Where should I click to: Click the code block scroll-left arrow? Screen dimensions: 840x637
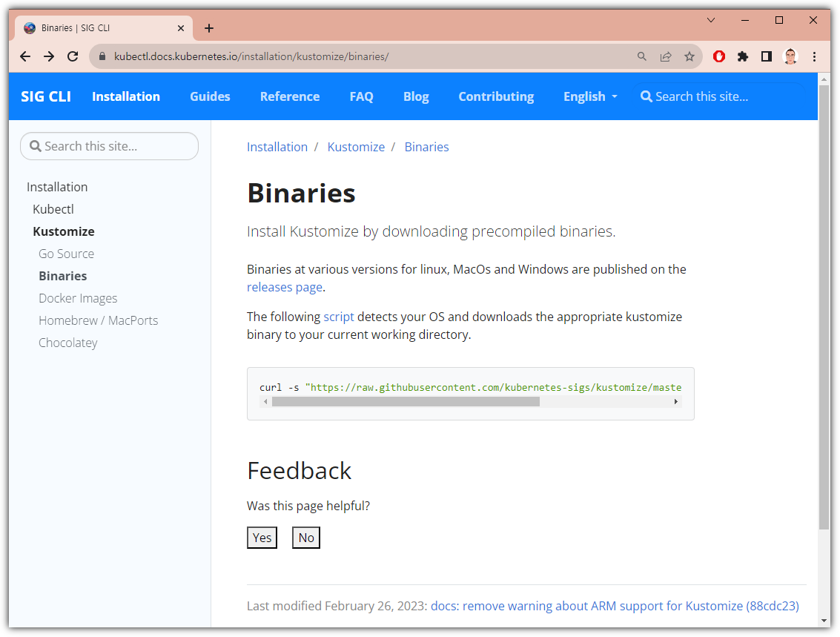(x=265, y=402)
